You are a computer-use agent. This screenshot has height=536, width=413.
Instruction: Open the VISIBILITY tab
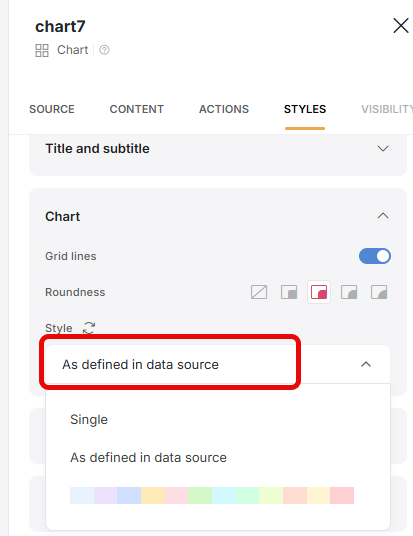point(387,109)
